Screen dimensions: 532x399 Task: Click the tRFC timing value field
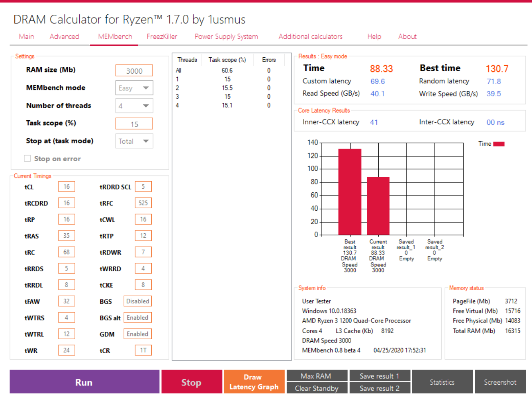point(143,203)
